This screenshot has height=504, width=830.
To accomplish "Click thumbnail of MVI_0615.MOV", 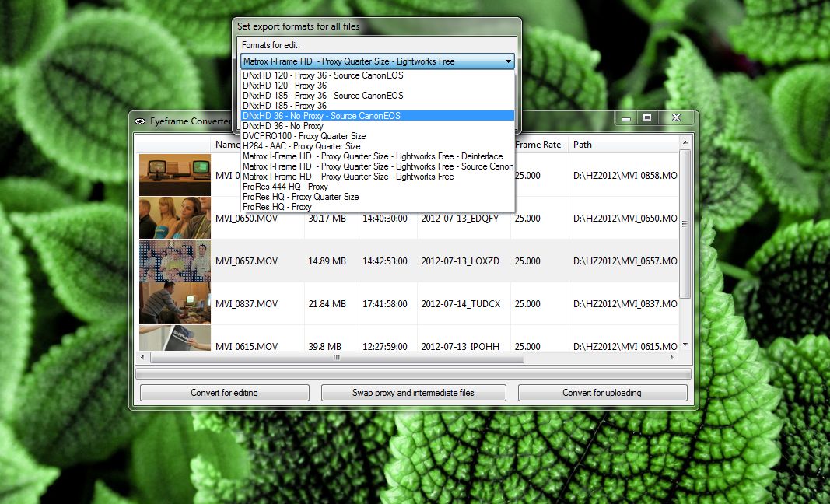I will tap(175, 338).
